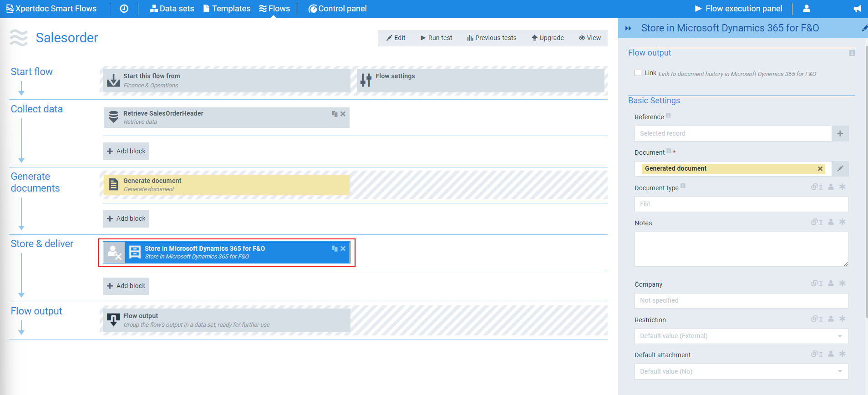Click the Upgrade button

548,38
